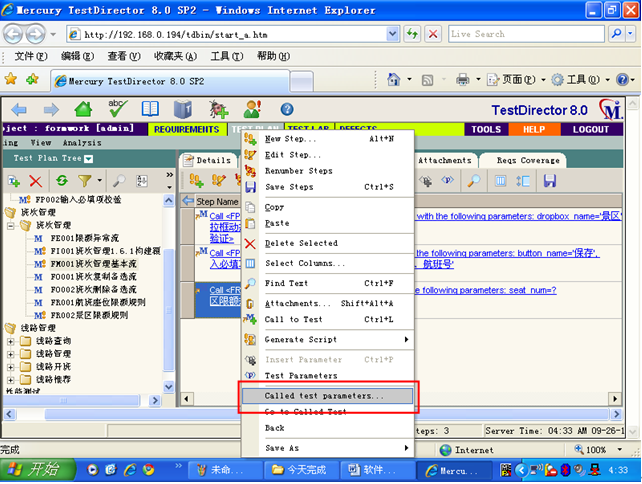Click the IE refresh button
Viewport: 642px width, 484px height.
pos(412,34)
